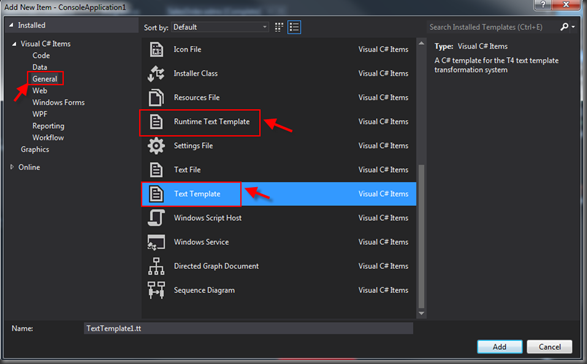The height and width of the screenshot is (364, 587).
Task: Select the Windows Script Host label
Action: click(207, 218)
